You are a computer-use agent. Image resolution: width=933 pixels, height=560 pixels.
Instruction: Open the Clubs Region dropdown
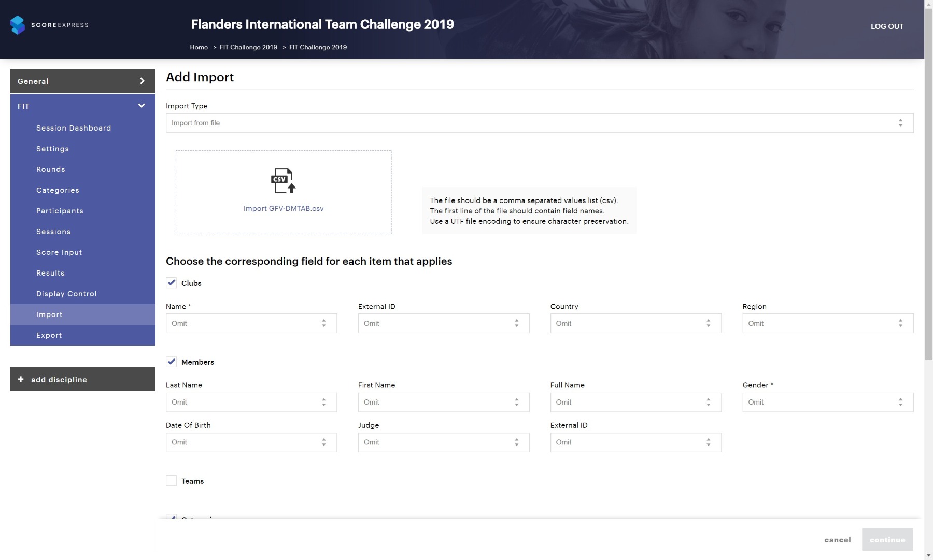click(x=828, y=323)
